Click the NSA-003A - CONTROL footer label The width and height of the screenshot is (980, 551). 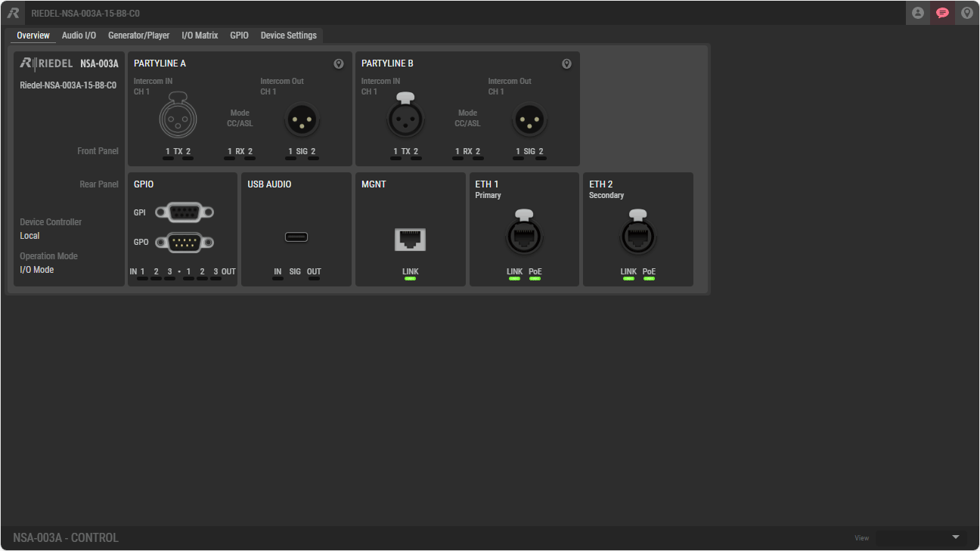pyautogui.click(x=66, y=538)
